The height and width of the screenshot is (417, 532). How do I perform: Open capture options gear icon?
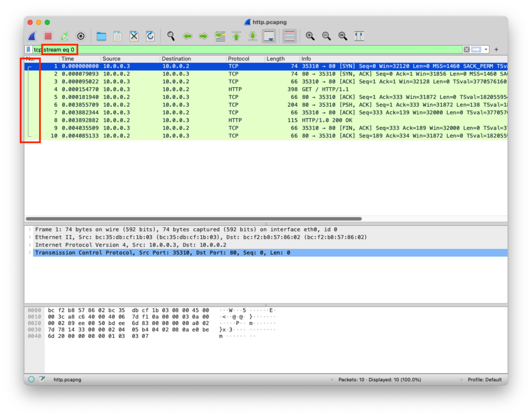(81, 36)
